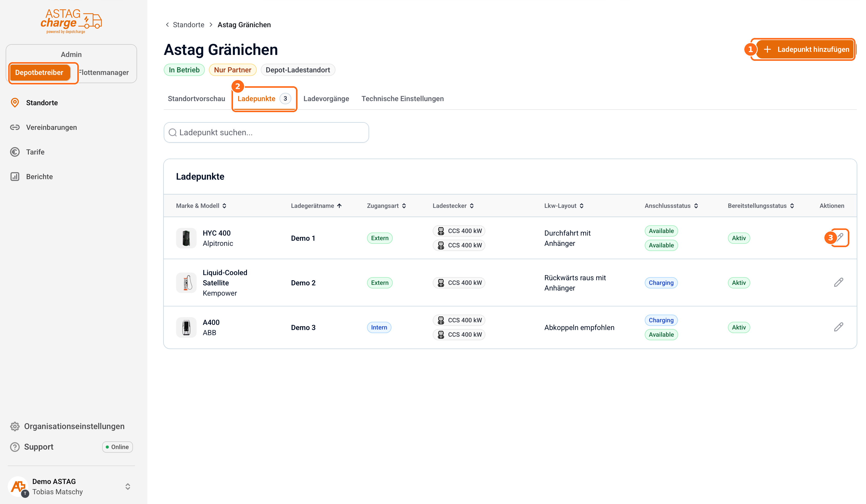Click the search magnifier icon
This screenshot has height=504, width=866.
[x=173, y=133]
